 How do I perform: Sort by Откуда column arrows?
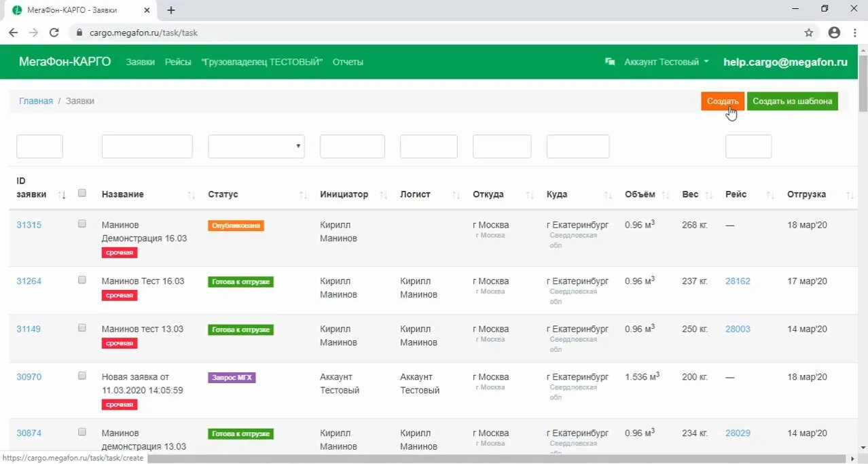(x=530, y=195)
